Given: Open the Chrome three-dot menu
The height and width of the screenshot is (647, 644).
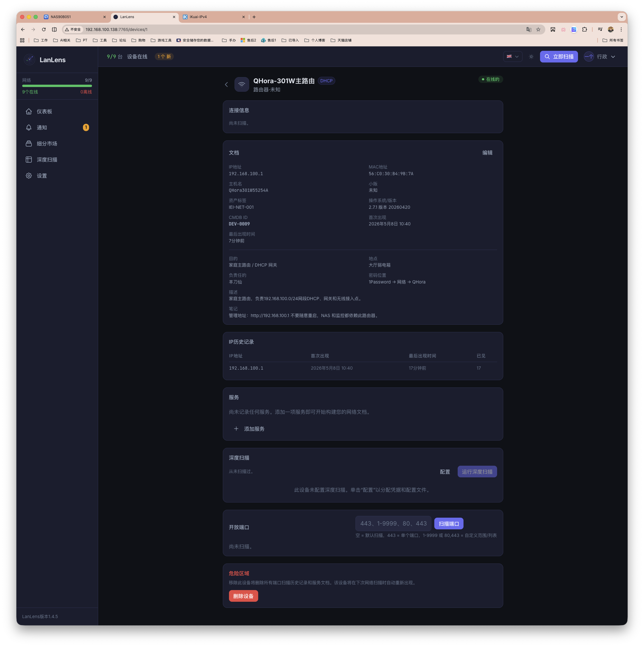Looking at the screenshot, I should 621,29.
